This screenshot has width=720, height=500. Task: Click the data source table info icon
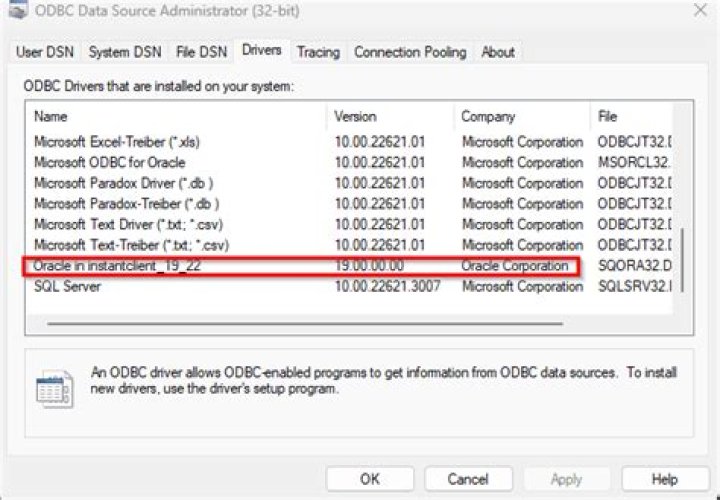pyautogui.click(x=55, y=389)
